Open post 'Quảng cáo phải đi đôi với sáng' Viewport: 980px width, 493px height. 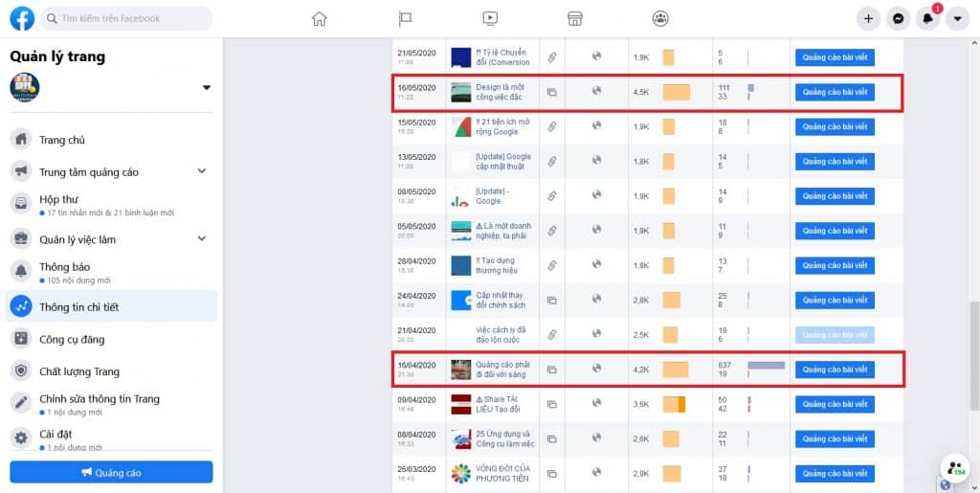(x=503, y=370)
